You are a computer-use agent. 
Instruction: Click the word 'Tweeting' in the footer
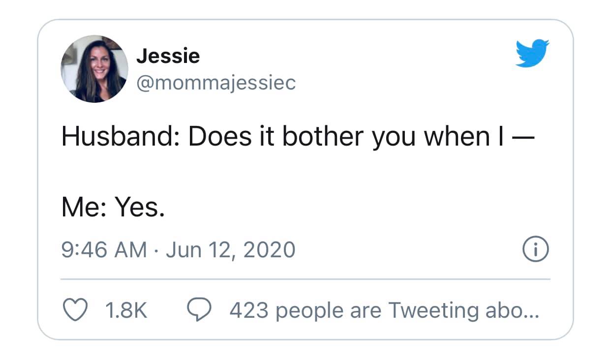pos(433,311)
